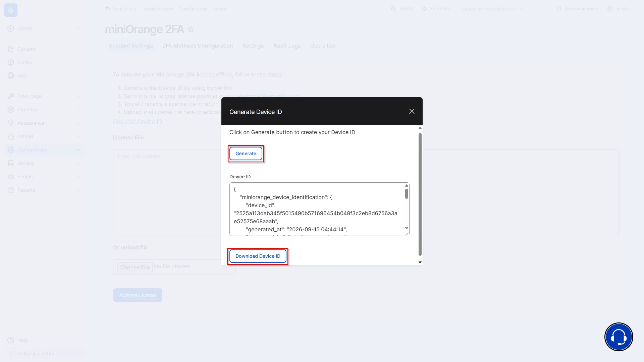Expand the People sidebar chevron
The height and width of the screenshot is (362, 644).
click(78, 177)
